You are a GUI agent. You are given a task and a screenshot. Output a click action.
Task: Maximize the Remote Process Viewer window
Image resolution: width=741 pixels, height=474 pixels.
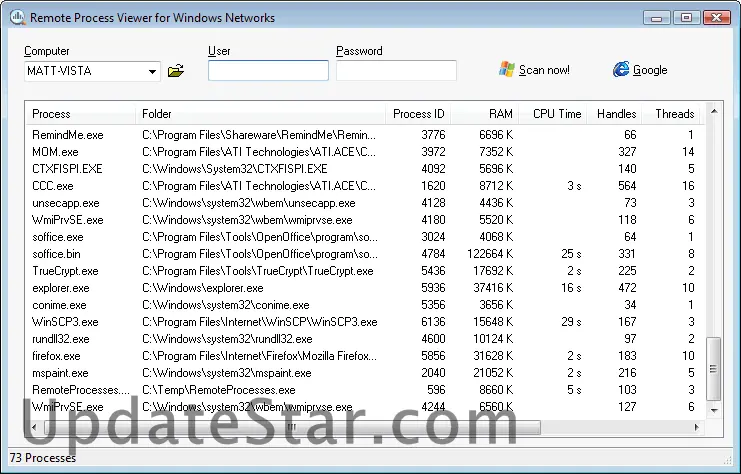[686, 17]
